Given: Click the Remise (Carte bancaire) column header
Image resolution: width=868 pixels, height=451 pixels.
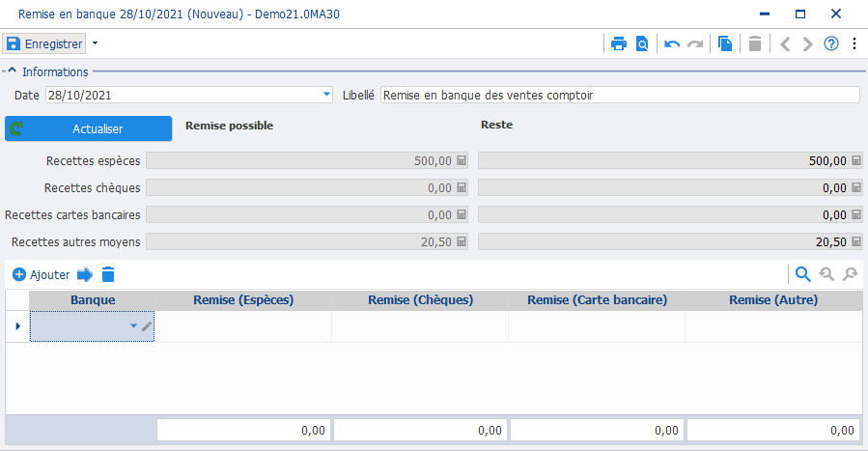Looking at the screenshot, I should 597,300.
